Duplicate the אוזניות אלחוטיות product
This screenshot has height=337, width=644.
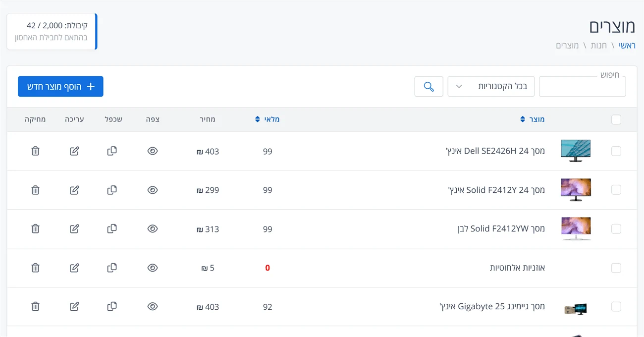112,268
